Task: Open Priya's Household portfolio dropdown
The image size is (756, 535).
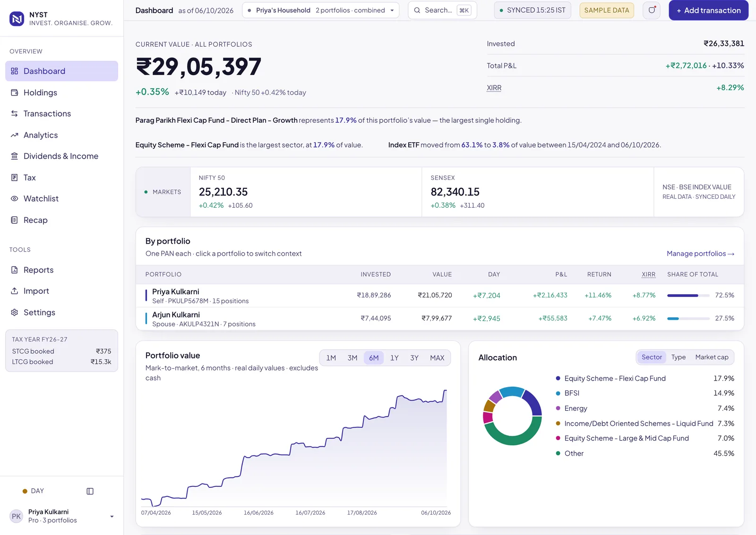Action: coord(321,10)
